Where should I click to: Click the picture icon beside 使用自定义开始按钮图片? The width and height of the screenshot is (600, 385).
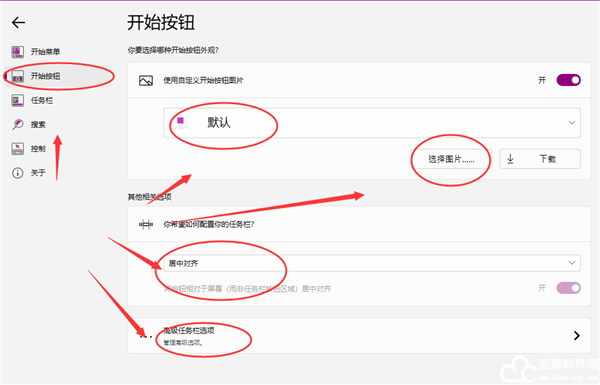[x=146, y=81]
